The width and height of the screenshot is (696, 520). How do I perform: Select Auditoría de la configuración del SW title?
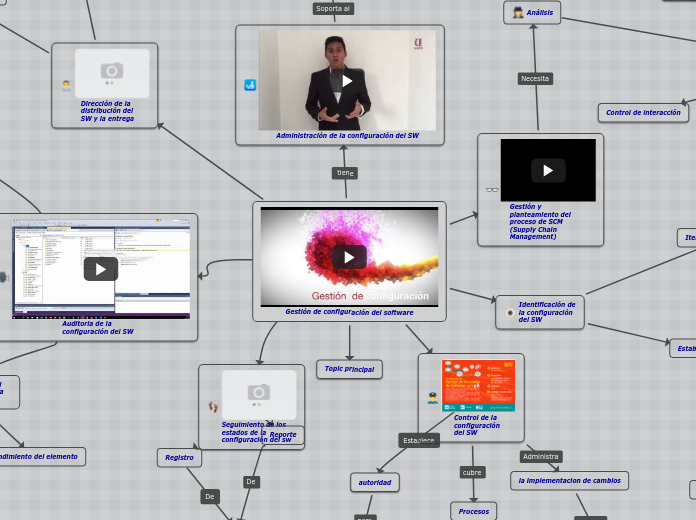pyautogui.click(x=98, y=327)
